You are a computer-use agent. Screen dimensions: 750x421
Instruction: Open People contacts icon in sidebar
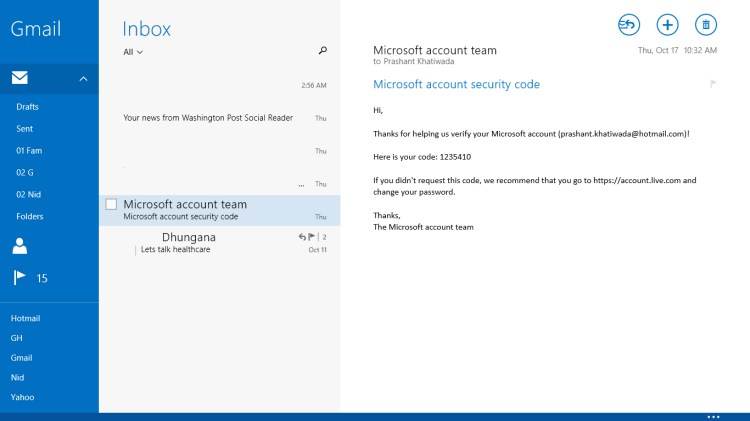coord(20,246)
